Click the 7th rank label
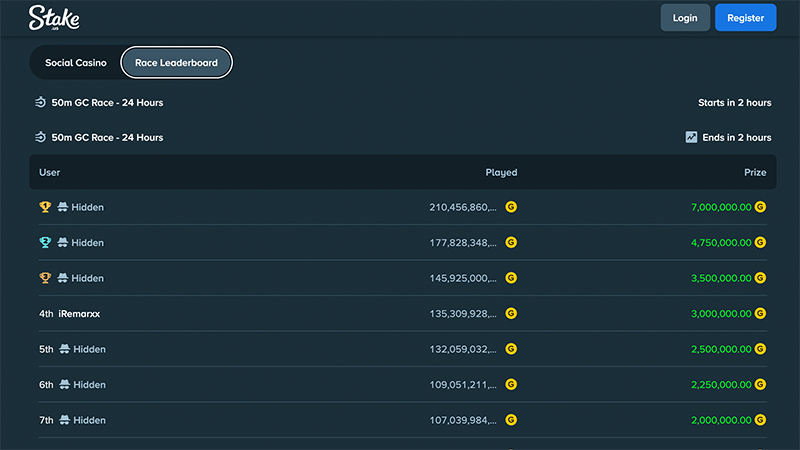800x450 pixels. [46, 420]
